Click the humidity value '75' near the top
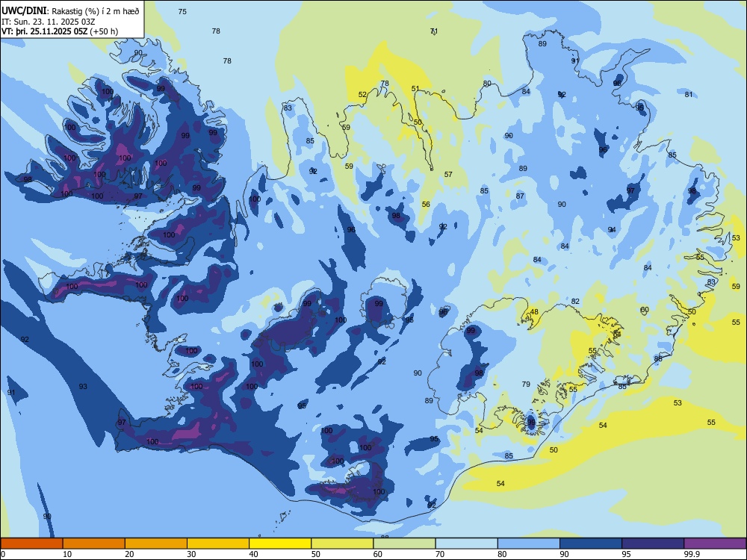 point(182,11)
